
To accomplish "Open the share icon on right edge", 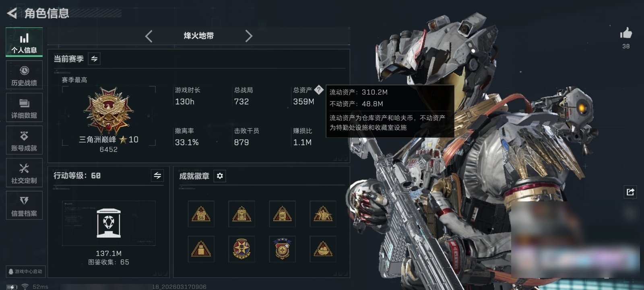I will click(x=630, y=192).
